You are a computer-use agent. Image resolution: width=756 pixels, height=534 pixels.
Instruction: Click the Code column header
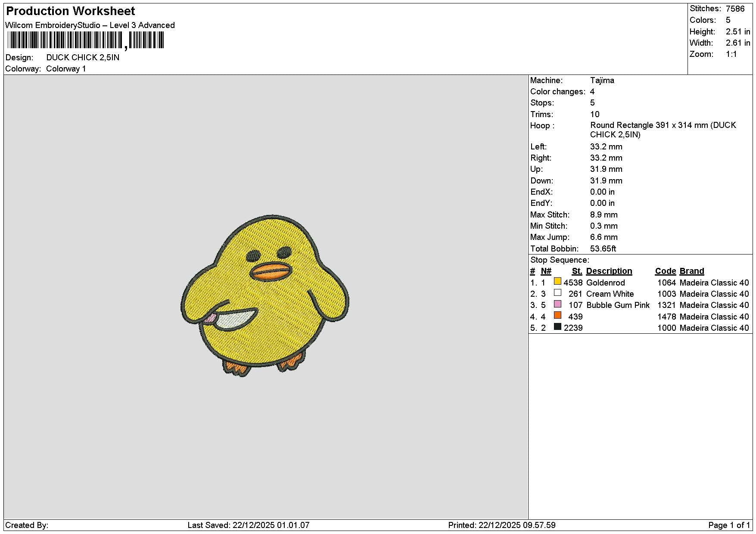(x=665, y=271)
